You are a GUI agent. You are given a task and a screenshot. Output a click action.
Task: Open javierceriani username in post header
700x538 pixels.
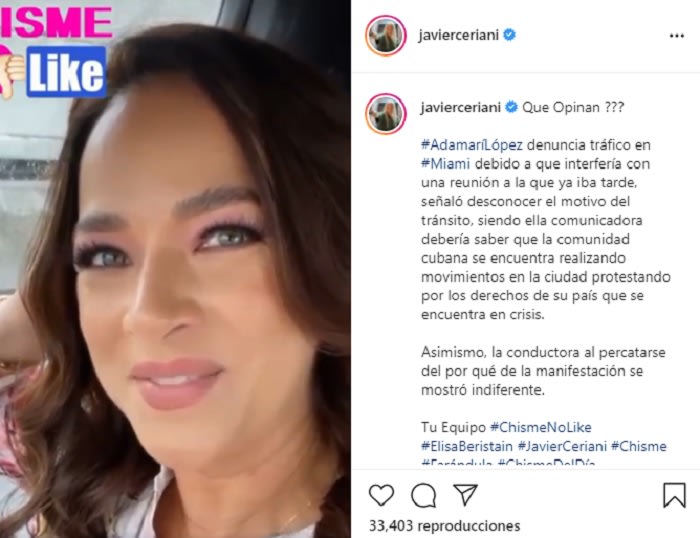coord(458,35)
